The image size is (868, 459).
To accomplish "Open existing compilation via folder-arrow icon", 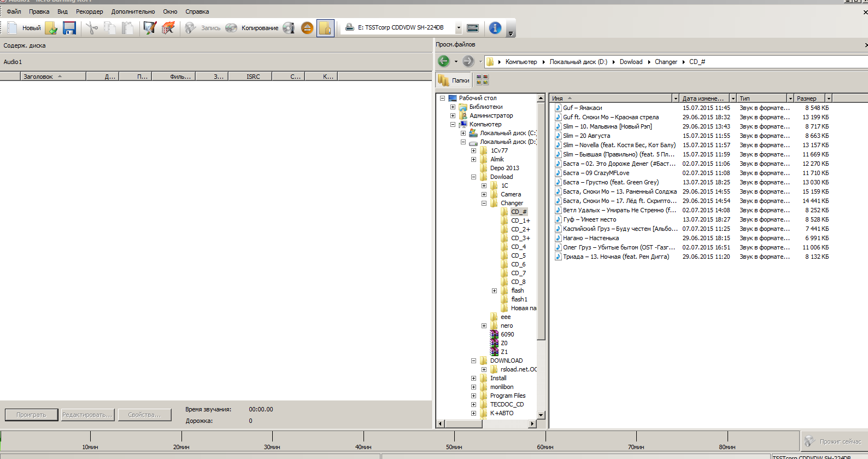I will 51,28.
